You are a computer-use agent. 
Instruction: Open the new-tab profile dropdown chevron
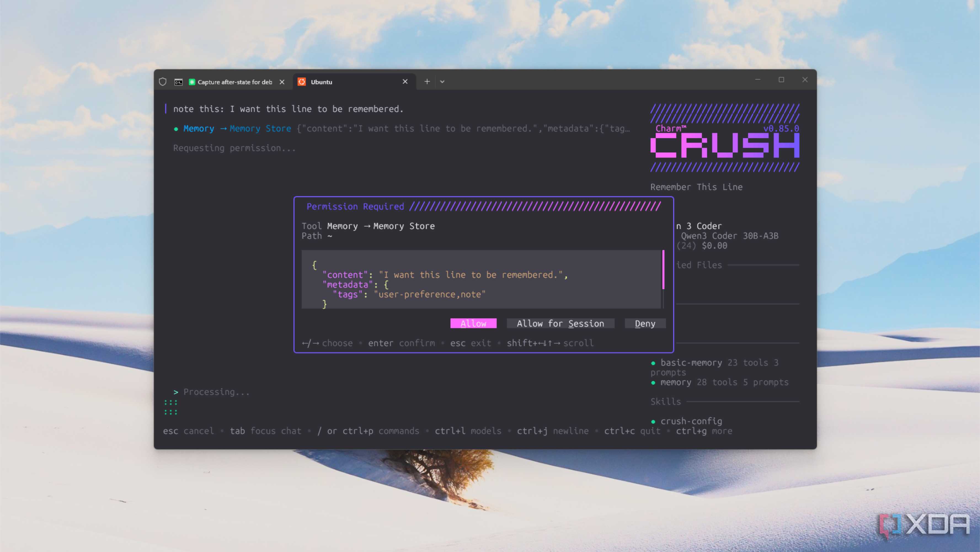pos(442,81)
